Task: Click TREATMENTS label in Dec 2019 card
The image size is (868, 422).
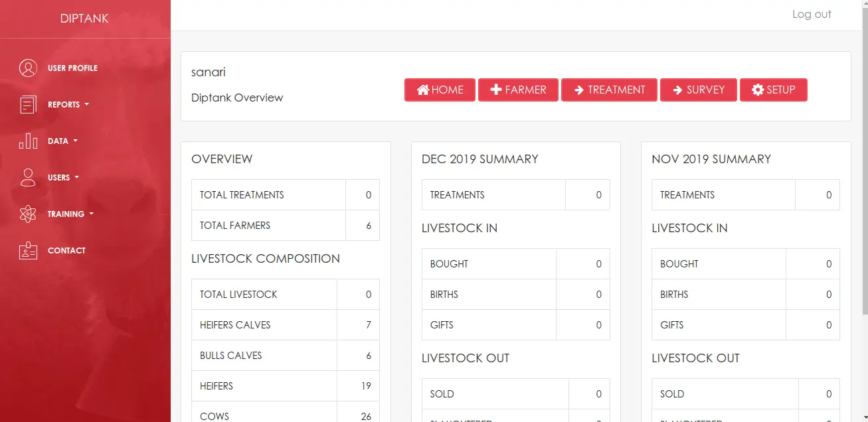Action: pos(458,195)
